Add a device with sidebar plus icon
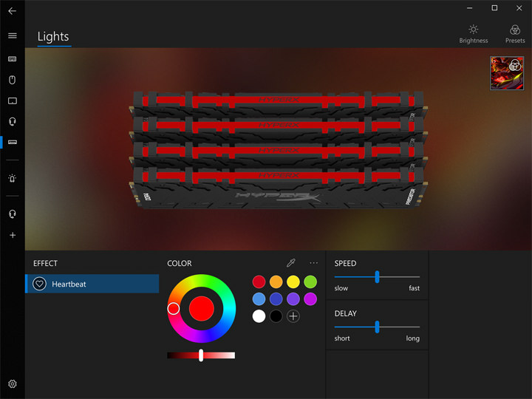This screenshot has height=399, width=532. pyautogui.click(x=13, y=235)
